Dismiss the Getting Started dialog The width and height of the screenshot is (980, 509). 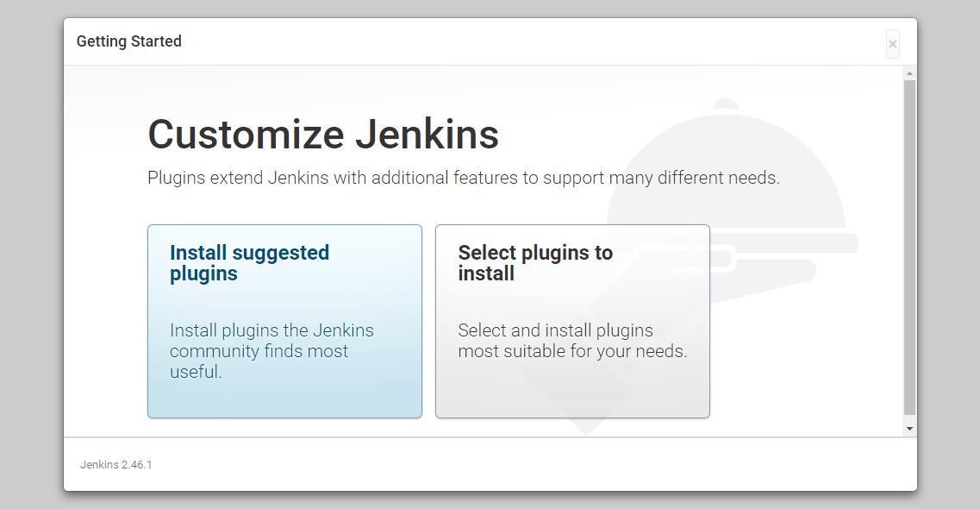[x=892, y=43]
